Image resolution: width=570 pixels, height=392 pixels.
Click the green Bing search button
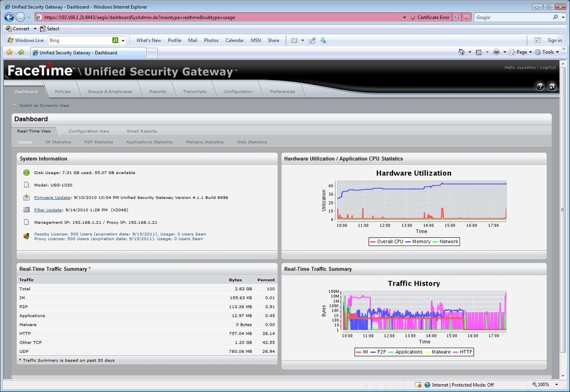115,40
